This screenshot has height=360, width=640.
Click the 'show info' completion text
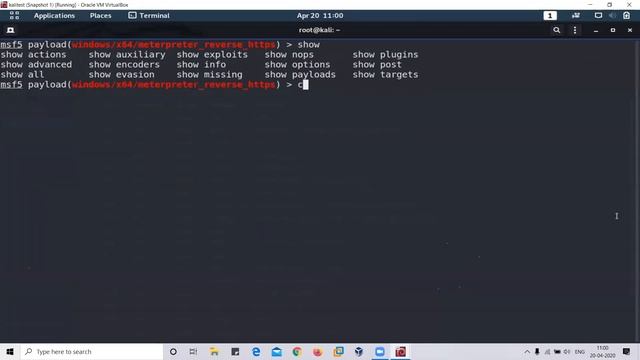(x=201, y=64)
